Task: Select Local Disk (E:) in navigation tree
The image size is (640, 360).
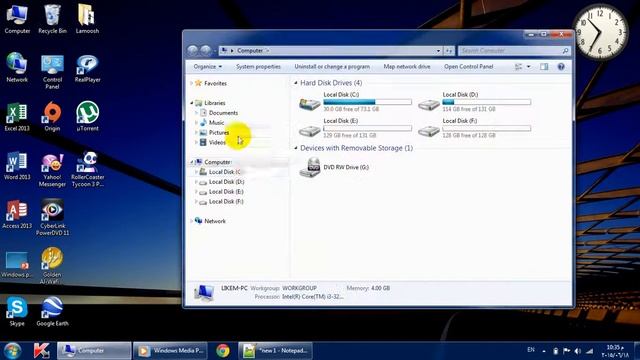Action: point(221,191)
